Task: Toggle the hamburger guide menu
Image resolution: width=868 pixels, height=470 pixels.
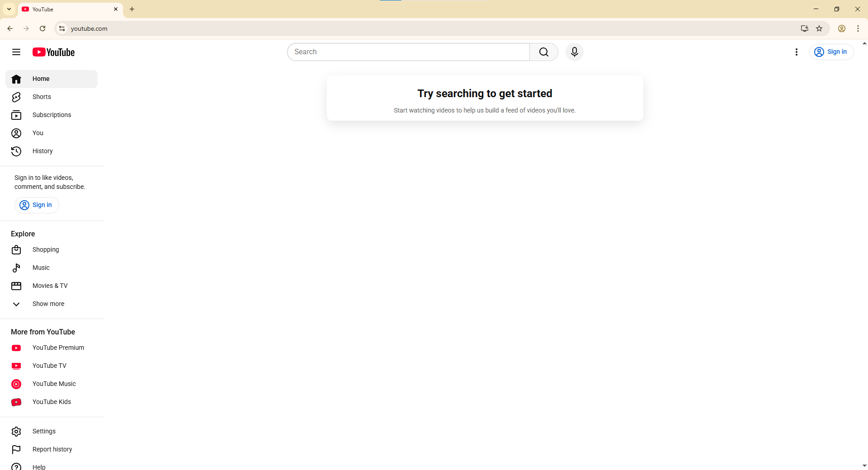Action: pyautogui.click(x=16, y=52)
